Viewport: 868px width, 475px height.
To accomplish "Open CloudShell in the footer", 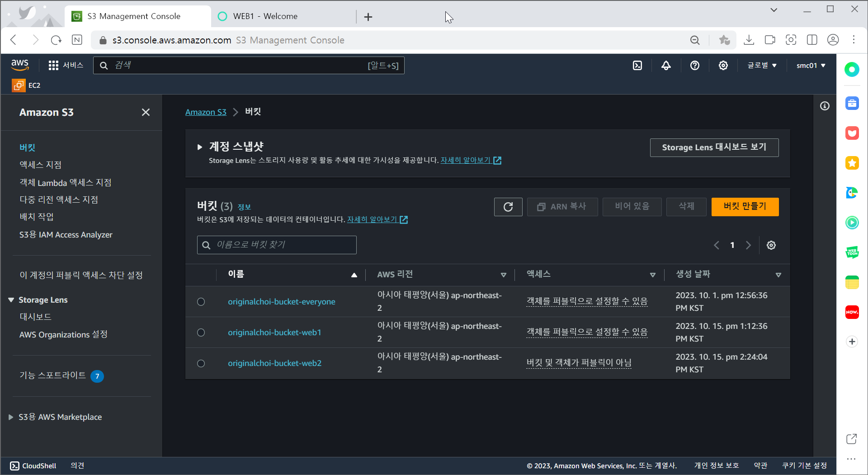I will [33, 466].
